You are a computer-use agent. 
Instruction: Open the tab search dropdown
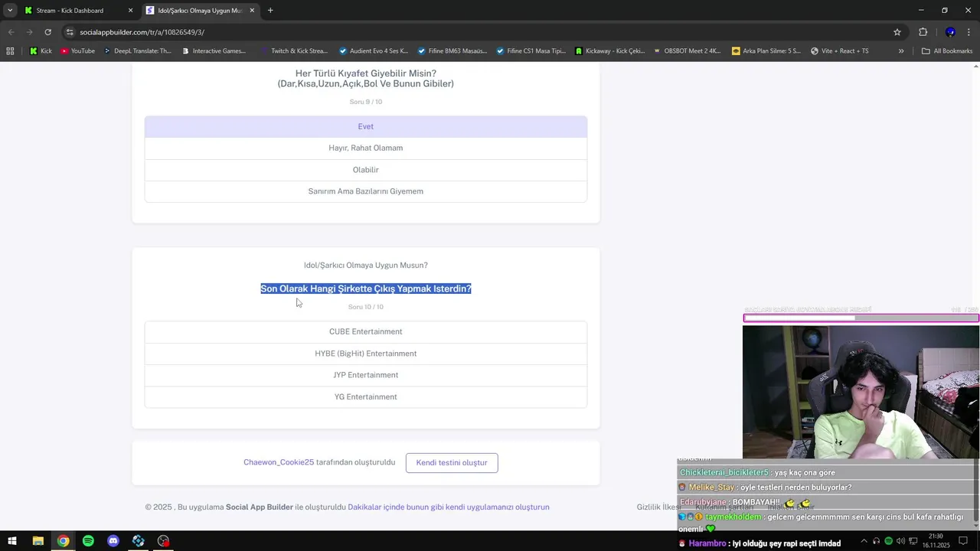[x=10, y=11]
